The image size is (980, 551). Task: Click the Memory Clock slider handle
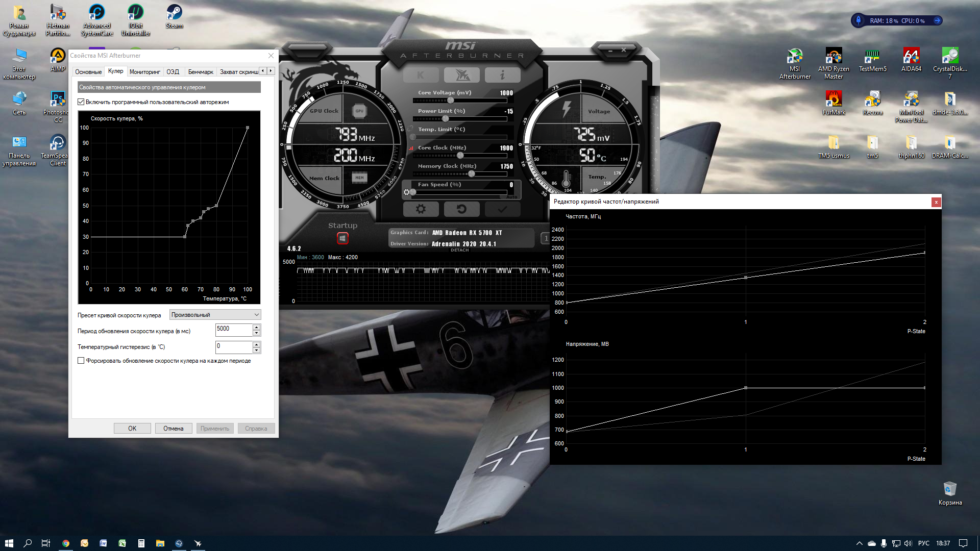[x=472, y=174]
